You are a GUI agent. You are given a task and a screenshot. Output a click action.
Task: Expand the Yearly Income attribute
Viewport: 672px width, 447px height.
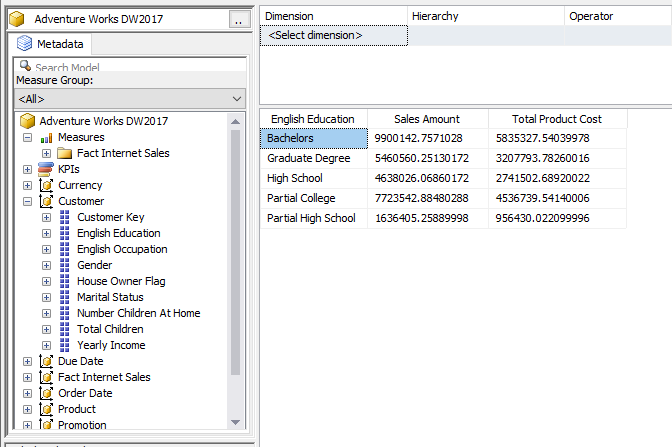tap(46, 345)
